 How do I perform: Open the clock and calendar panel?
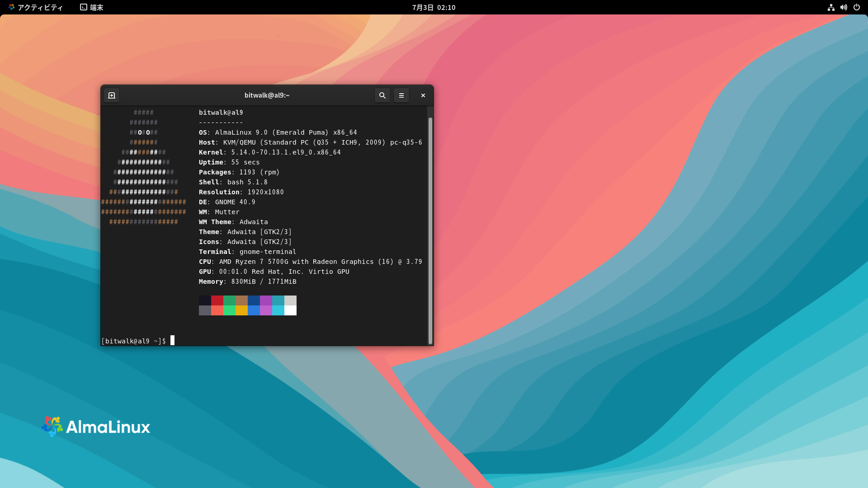[x=434, y=7]
